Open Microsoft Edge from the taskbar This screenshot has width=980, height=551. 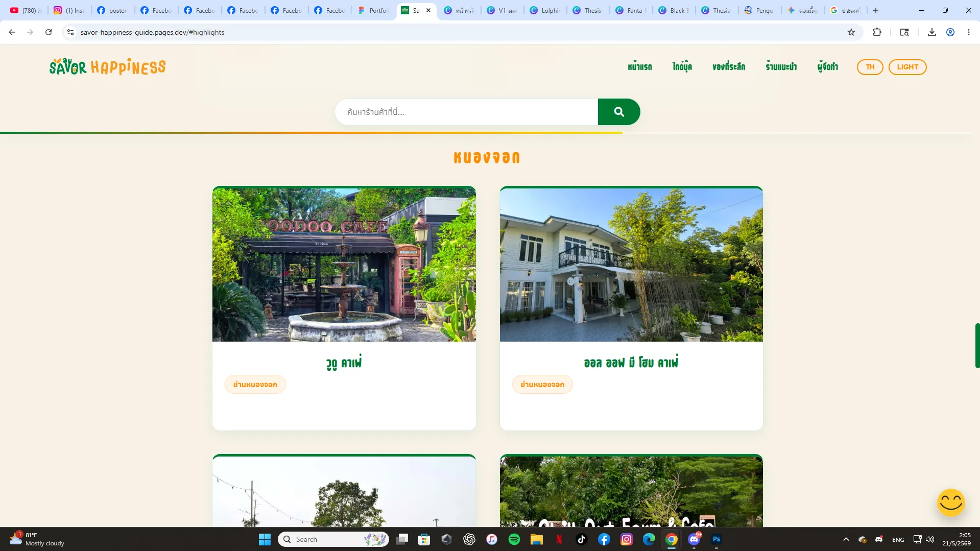[x=649, y=539]
